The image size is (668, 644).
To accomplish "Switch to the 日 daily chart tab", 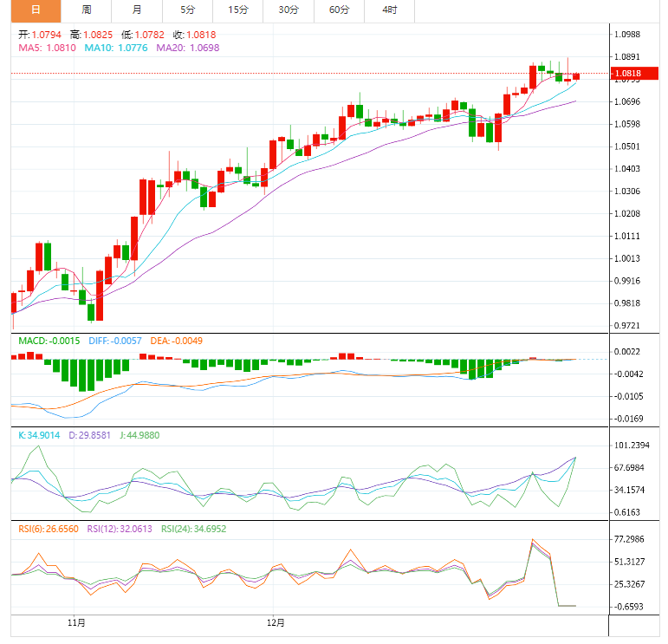I will coord(36,10).
